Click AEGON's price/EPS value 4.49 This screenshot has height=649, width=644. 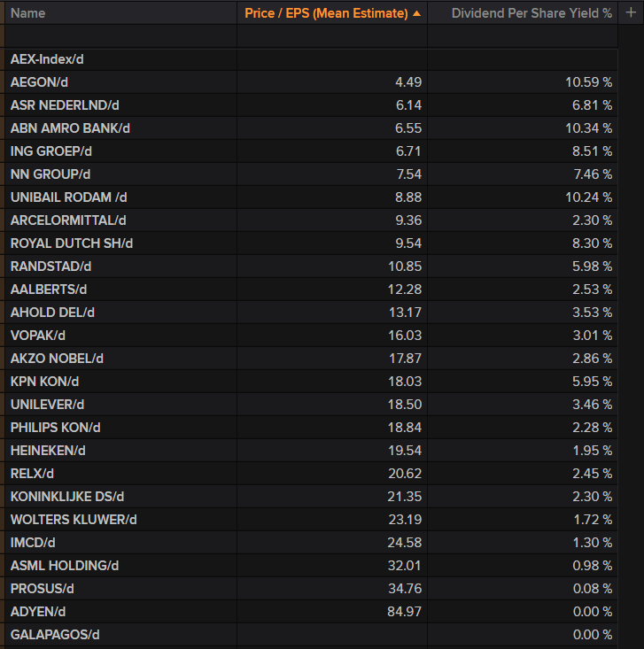(408, 82)
